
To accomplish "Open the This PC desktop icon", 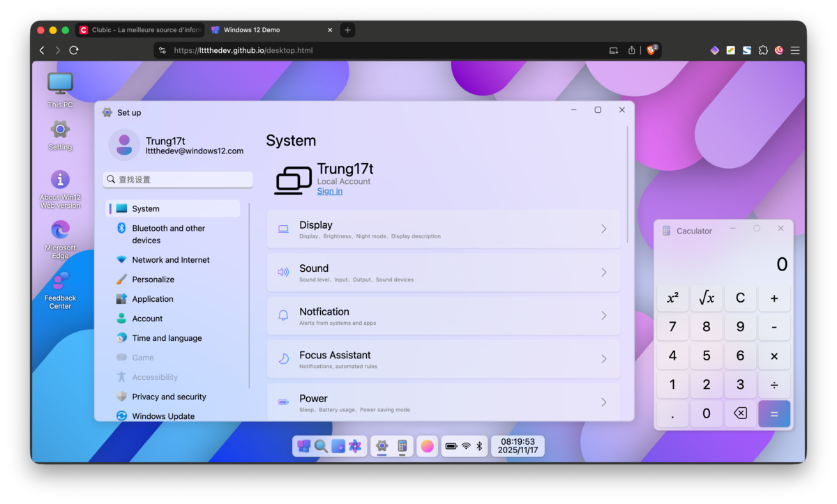I will [x=60, y=84].
